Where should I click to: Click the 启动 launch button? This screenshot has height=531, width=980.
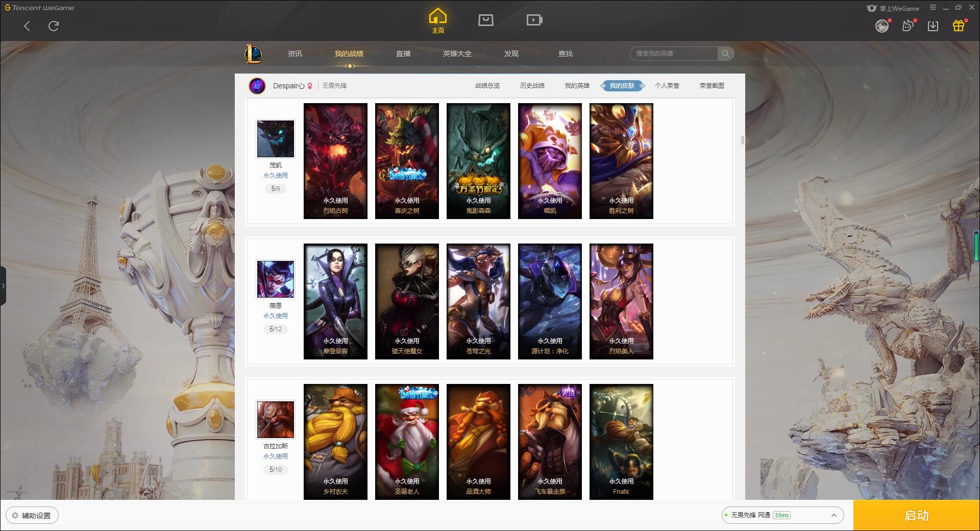[x=917, y=516]
